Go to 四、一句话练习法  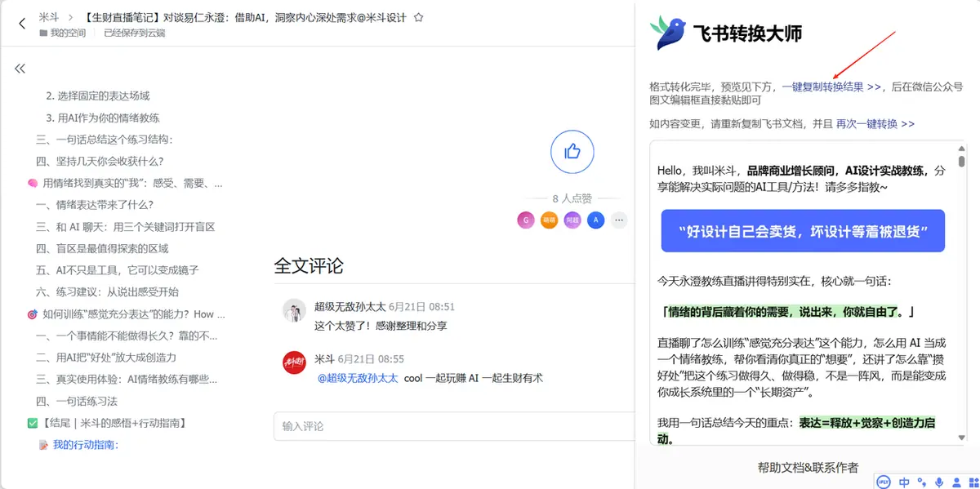[x=77, y=401]
